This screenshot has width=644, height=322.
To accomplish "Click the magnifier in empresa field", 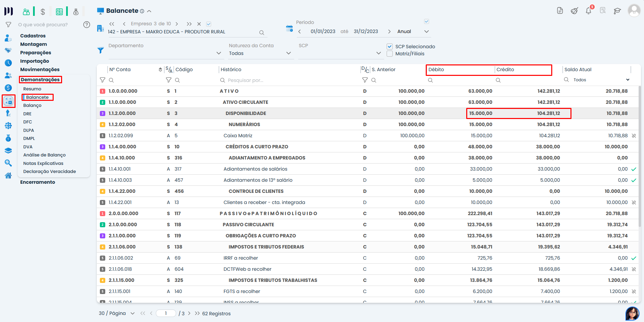I will click(x=261, y=33).
